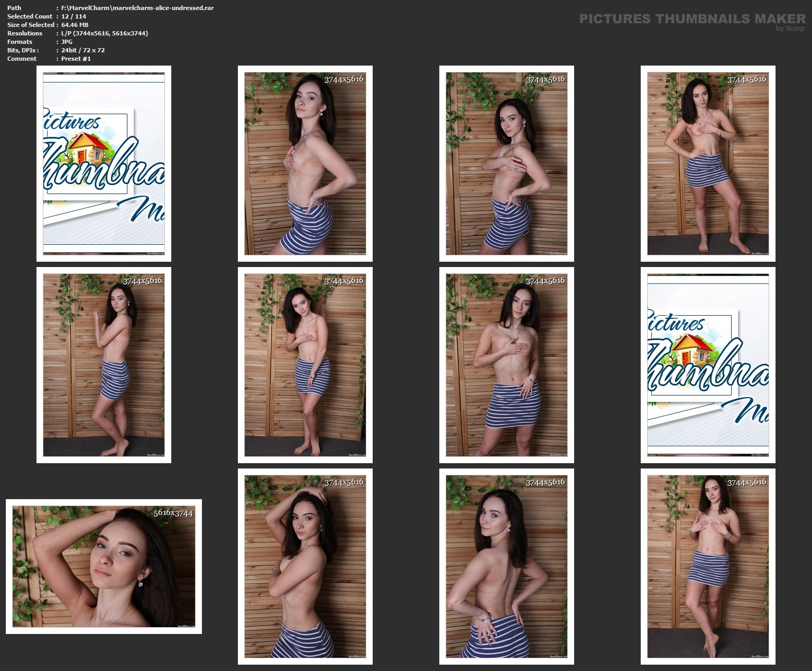The image size is (812, 671).
Task: Click the 'by Scorp' credit text
Action: pyautogui.click(x=790, y=29)
